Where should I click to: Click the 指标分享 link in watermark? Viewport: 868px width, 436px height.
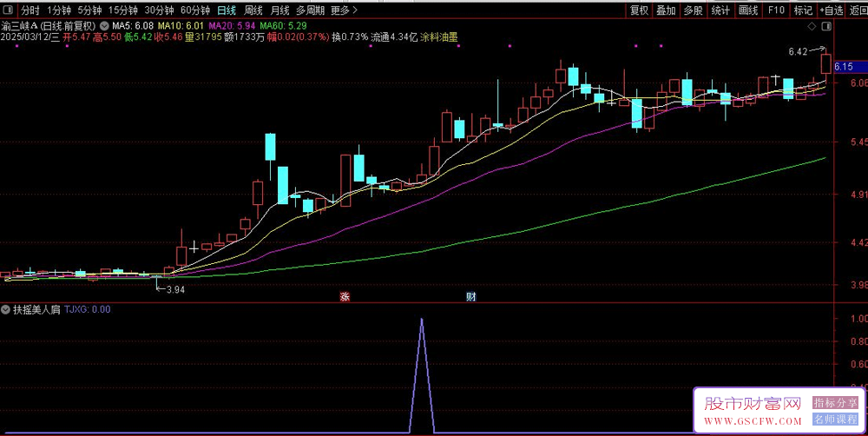click(835, 404)
